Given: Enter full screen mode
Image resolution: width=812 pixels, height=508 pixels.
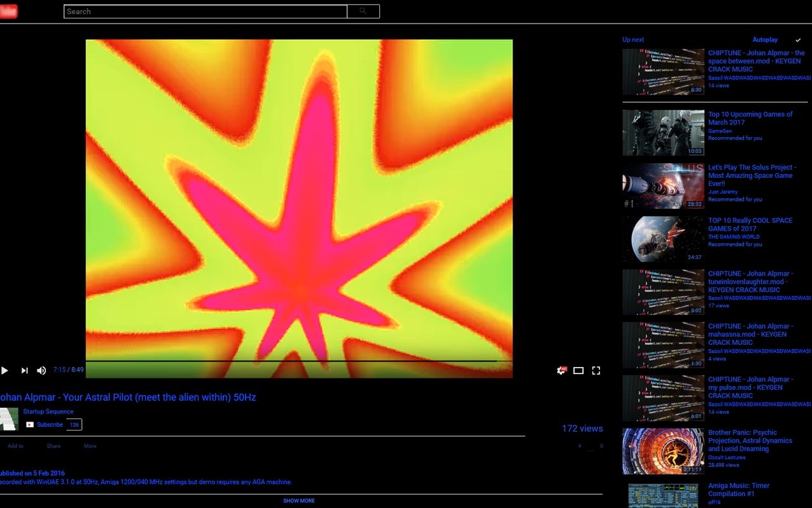Looking at the screenshot, I should 596,371.
